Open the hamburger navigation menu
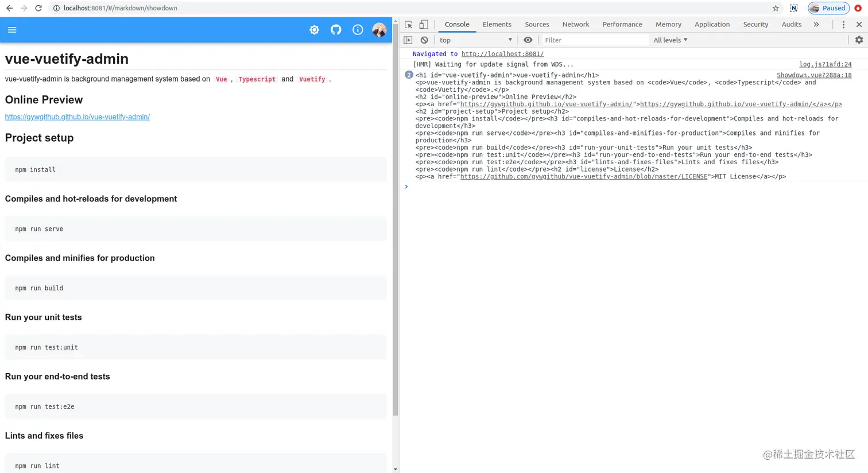The width and height of the screenshot is (868, 473). point(12,30)
